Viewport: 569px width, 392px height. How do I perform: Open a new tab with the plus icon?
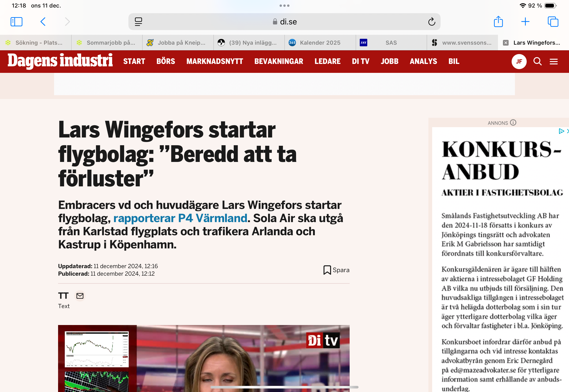[525, 22]
